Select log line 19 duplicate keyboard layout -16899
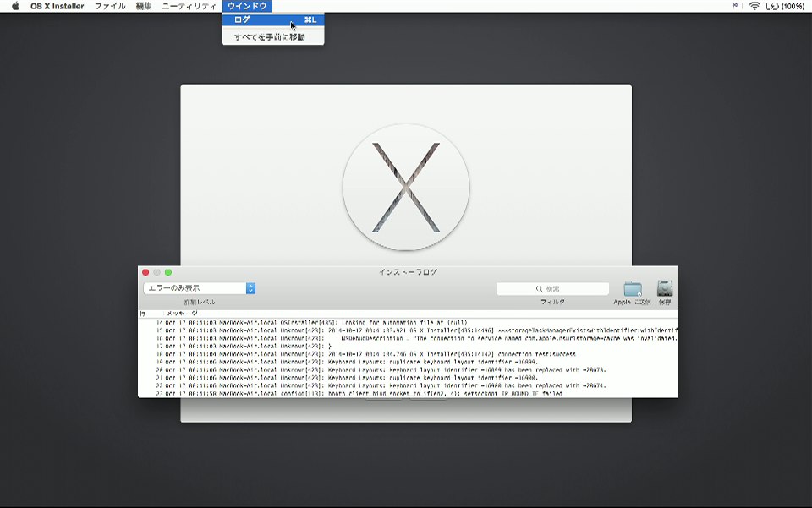Screen dimensions: 812x508 (x=408, y=362)
